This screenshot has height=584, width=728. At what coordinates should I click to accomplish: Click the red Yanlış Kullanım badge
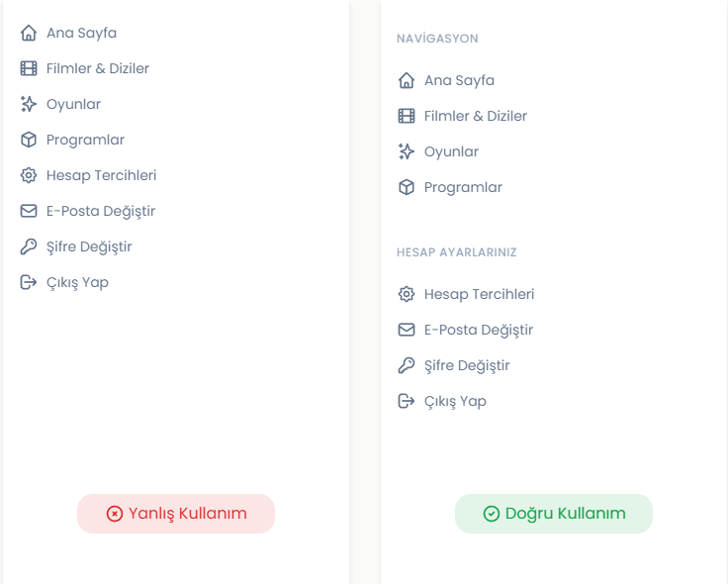coord(176,514)
